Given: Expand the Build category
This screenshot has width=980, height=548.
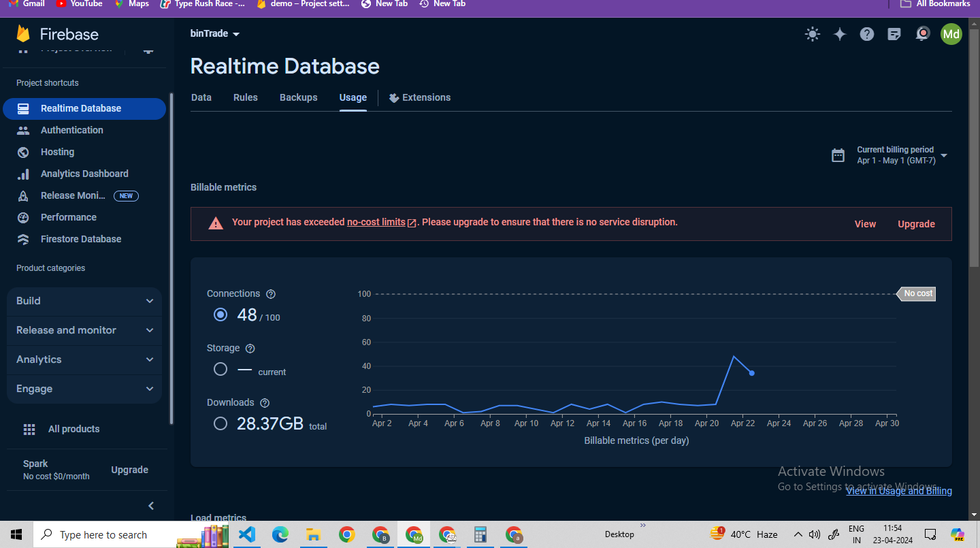Looking at the screenshot, I should pyautogui.click(x=84, y=301).
